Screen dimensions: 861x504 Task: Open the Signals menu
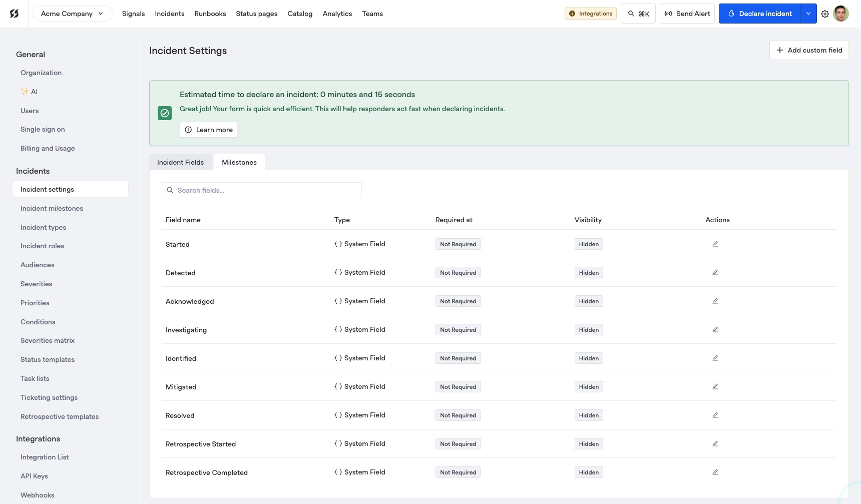coord(133,14)
